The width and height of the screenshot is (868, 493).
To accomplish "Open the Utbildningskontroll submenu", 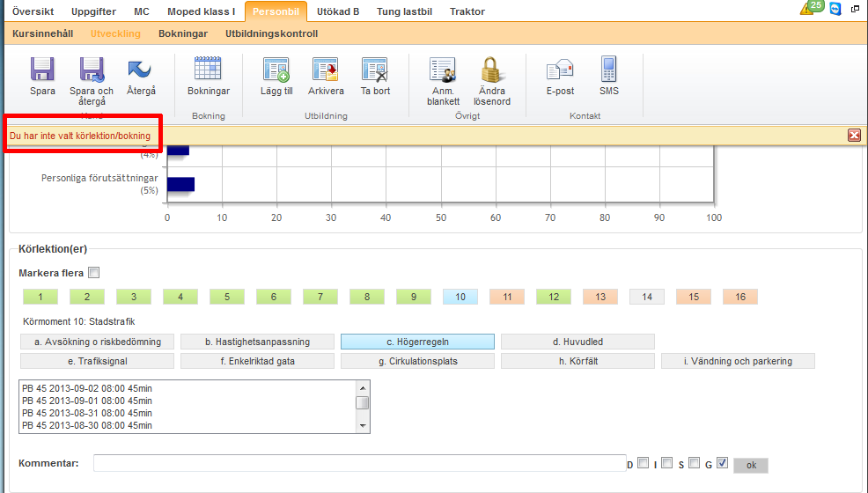I will (x=271, y=33).
